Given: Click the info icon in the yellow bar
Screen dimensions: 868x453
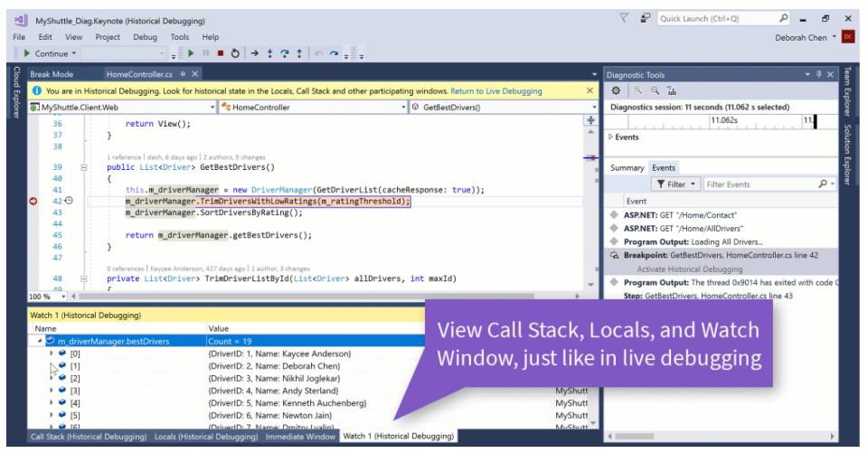Looking at the screenshot, I should (36, 90).
